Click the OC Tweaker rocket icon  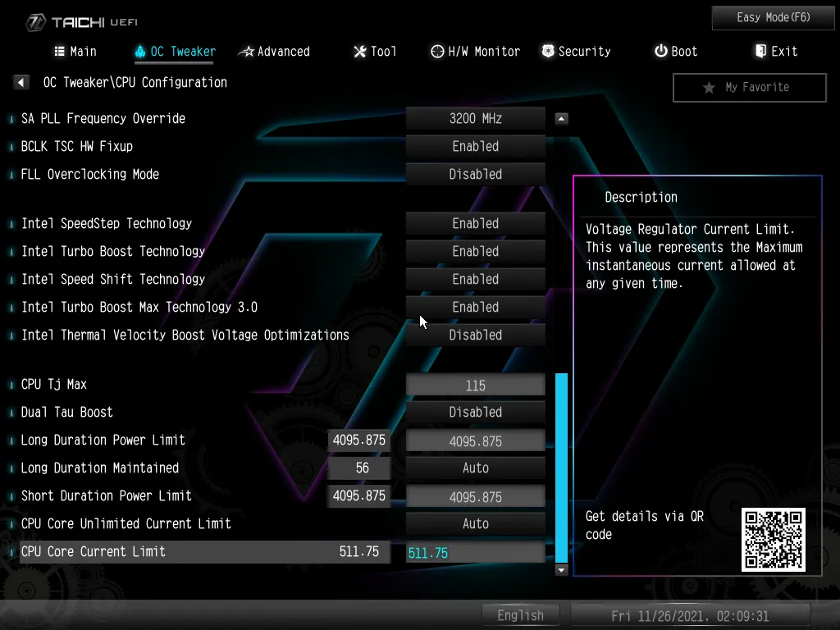pyautogui.click(x=139, y=52)
